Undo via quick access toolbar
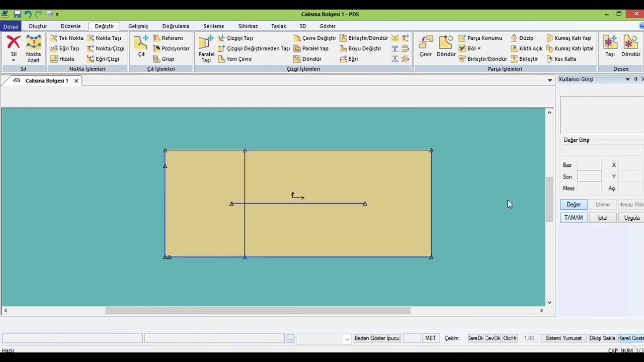 28,14
